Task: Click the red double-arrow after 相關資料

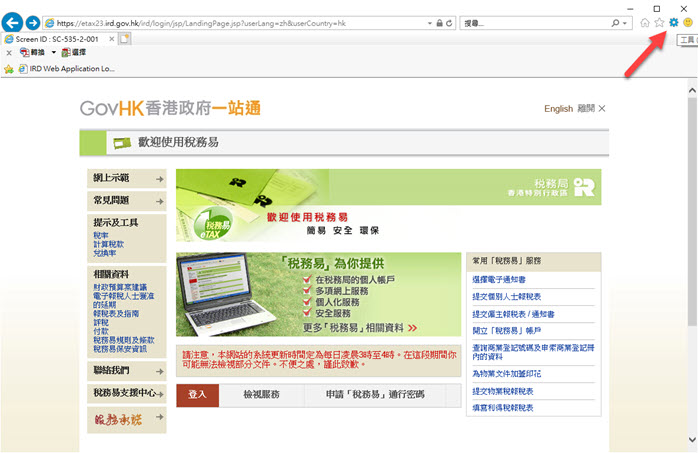Action: tap(413, 328)
